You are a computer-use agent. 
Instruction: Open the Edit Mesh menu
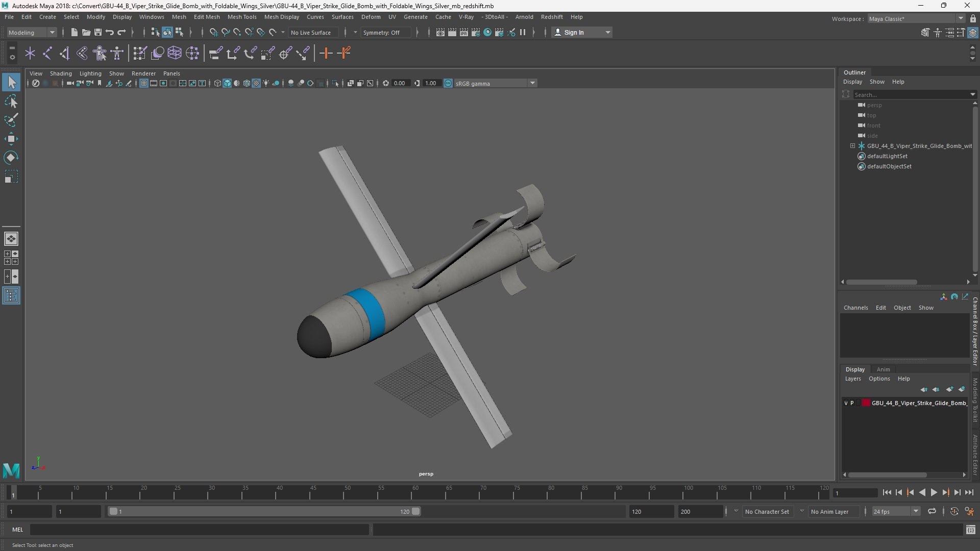click(x=207, y=17)
